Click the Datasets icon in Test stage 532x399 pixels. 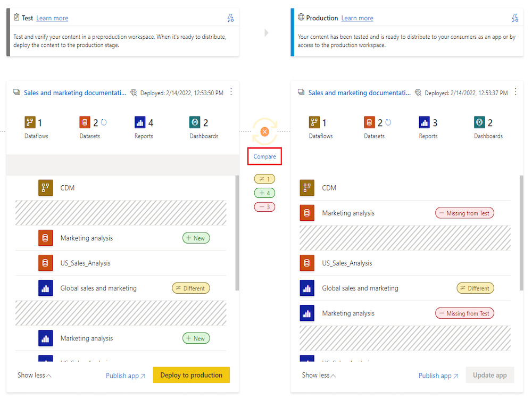pos(85,122)
